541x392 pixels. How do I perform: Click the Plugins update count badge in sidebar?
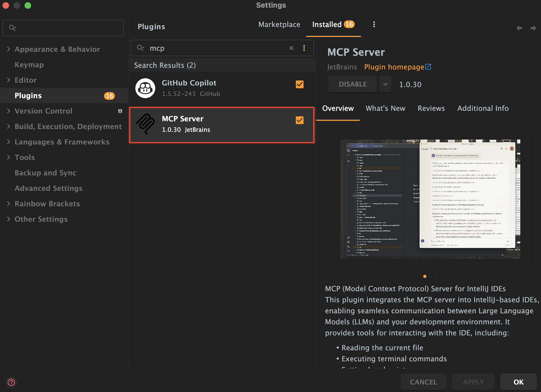pos(109,96)
